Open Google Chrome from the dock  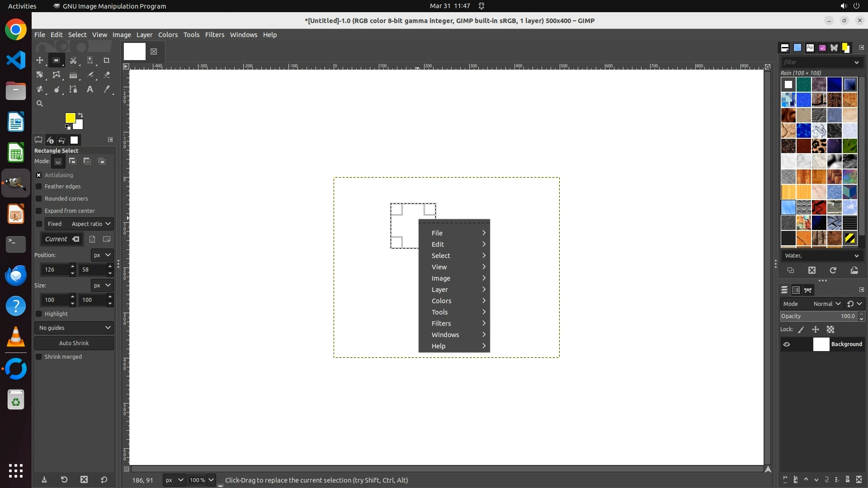(16, 30)
